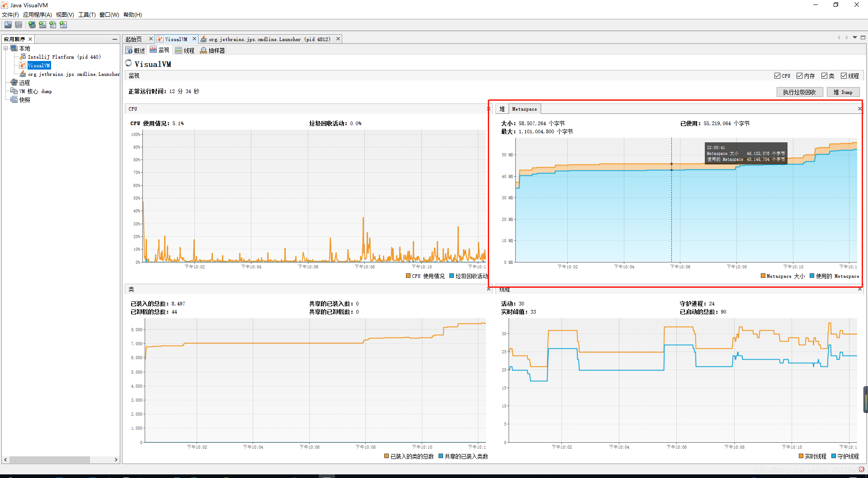Screen dimensions: 868x478
Task: Toggle the 内存 checkbox
Action: point(799,76)
